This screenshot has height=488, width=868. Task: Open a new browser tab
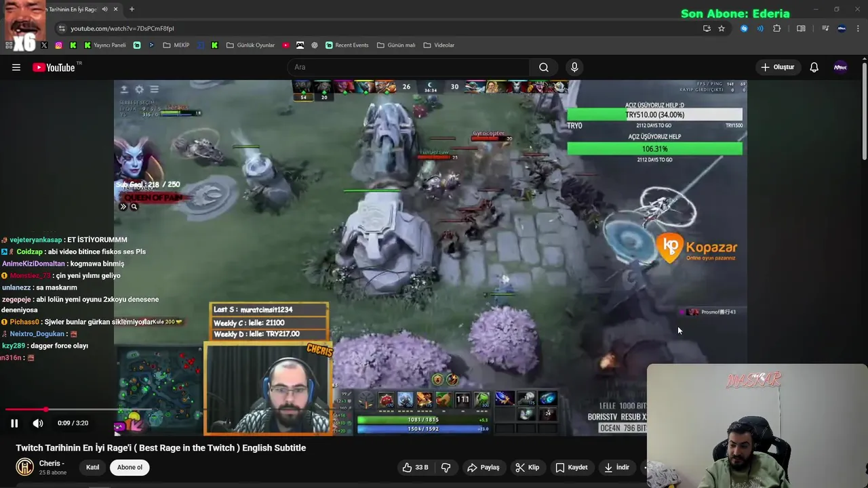point(132,9)
